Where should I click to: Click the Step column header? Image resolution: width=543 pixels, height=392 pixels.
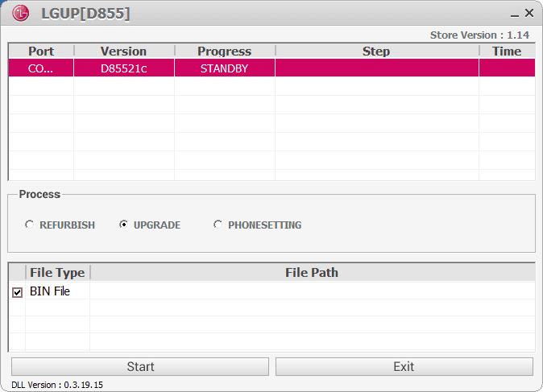click(x=376, y=52)
